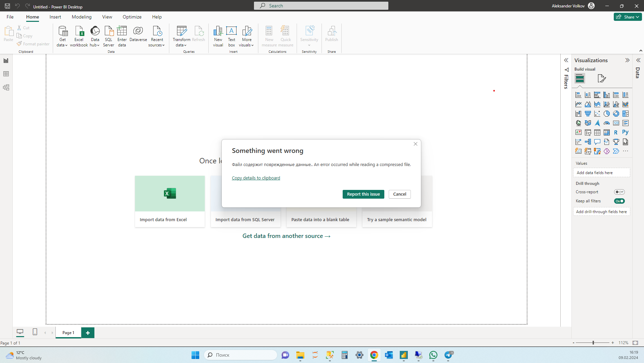Open the View ribbon tab
This screenshot has height=363, width=644.
pos(107,17)
